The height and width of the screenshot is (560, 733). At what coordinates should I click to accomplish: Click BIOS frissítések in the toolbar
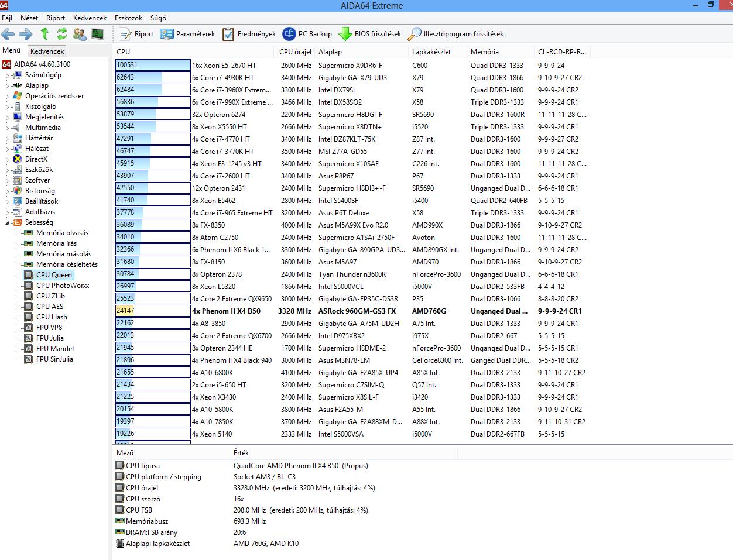[370, 34]
